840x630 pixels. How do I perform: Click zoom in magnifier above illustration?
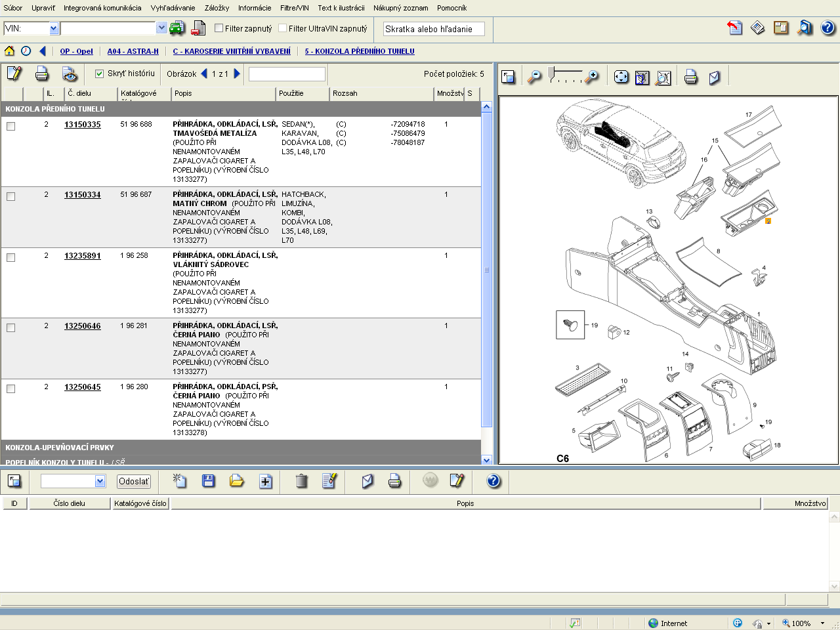point(592,77)
